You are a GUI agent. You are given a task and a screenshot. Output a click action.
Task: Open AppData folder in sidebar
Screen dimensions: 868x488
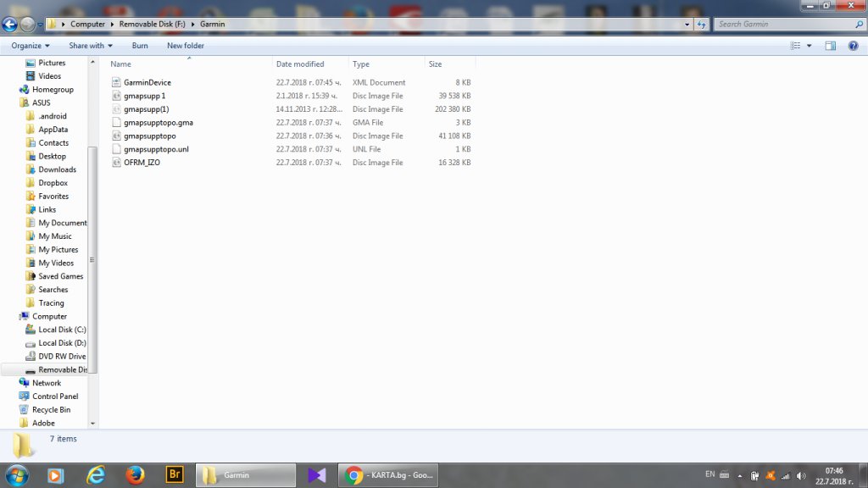[x=53, y=129]
